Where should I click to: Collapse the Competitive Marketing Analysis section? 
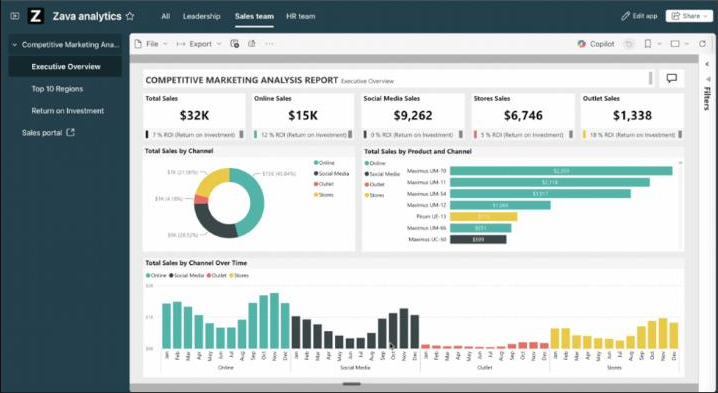click(x=15, y=45)
